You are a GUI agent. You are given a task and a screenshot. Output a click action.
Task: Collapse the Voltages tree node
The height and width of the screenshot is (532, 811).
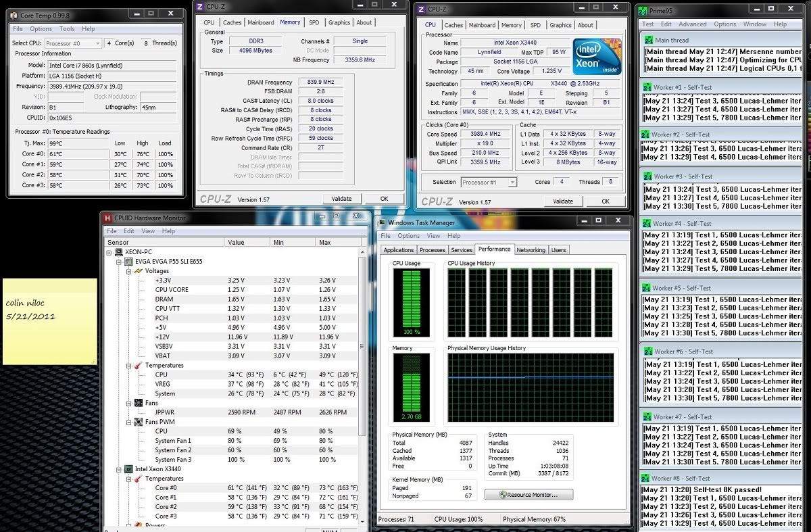tap(128, 271)
